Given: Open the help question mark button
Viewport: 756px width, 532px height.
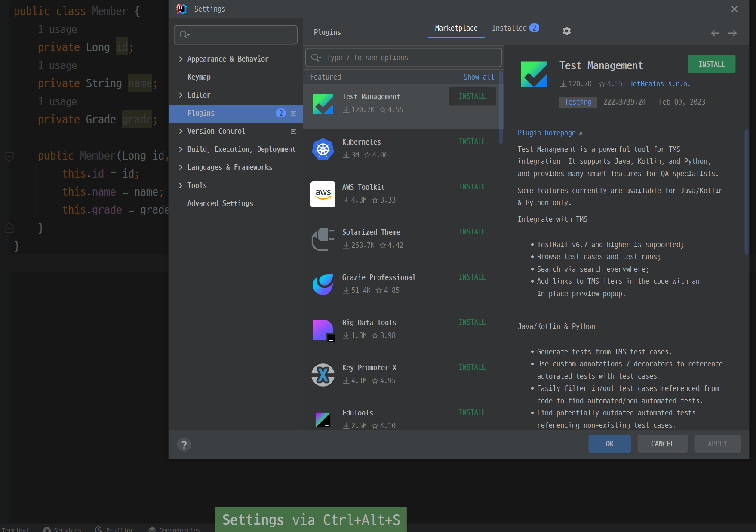Looking at the screenshot, I should [x=184, y=444].
